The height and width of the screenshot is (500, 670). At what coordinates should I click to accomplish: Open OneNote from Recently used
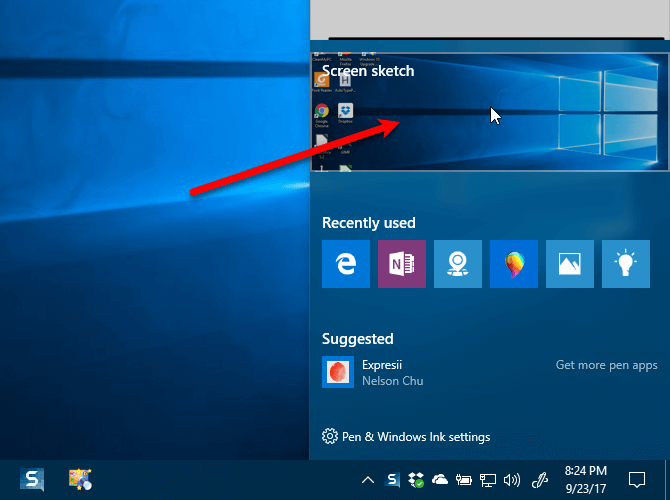point(402,264)
